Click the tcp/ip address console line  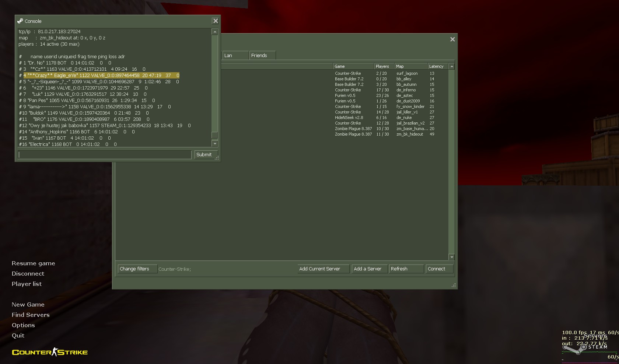(49, 32)
